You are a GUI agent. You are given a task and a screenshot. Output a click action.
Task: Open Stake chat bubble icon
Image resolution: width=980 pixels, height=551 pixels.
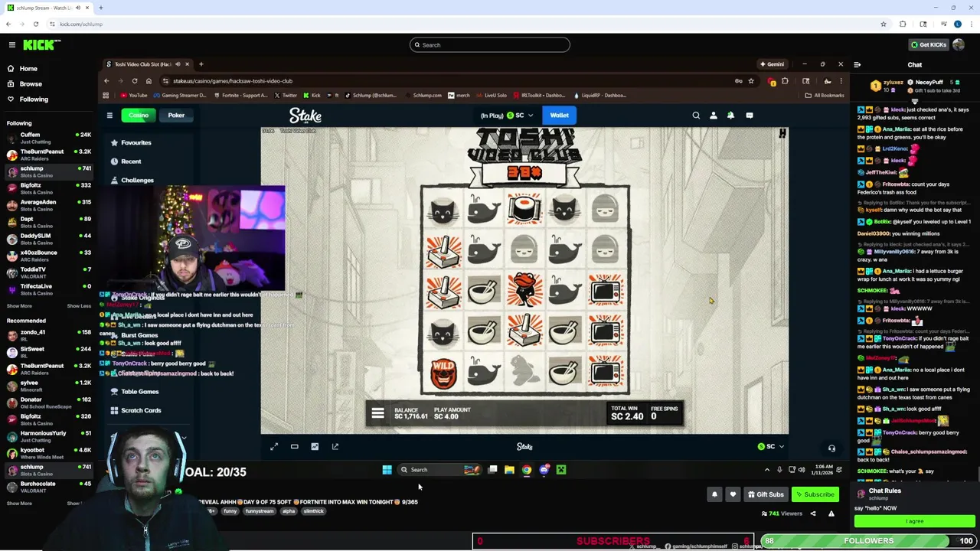tap(750, 116)
